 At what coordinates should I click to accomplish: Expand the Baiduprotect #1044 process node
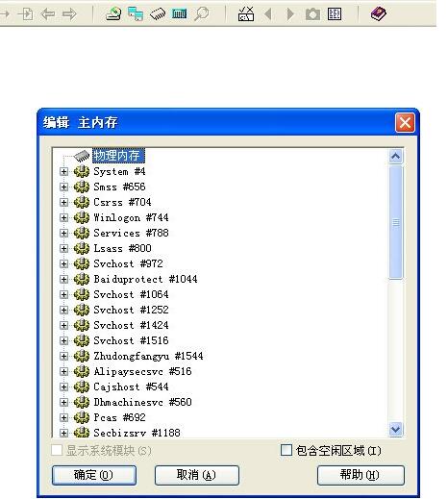coord(63,280)
